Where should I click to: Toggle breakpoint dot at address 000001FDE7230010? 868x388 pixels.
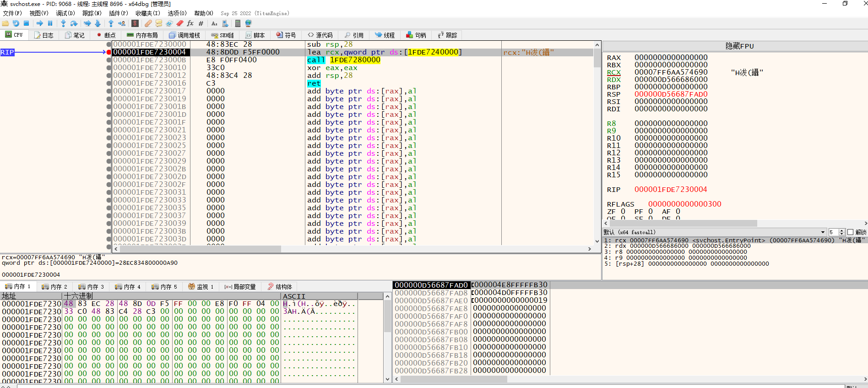108,68
